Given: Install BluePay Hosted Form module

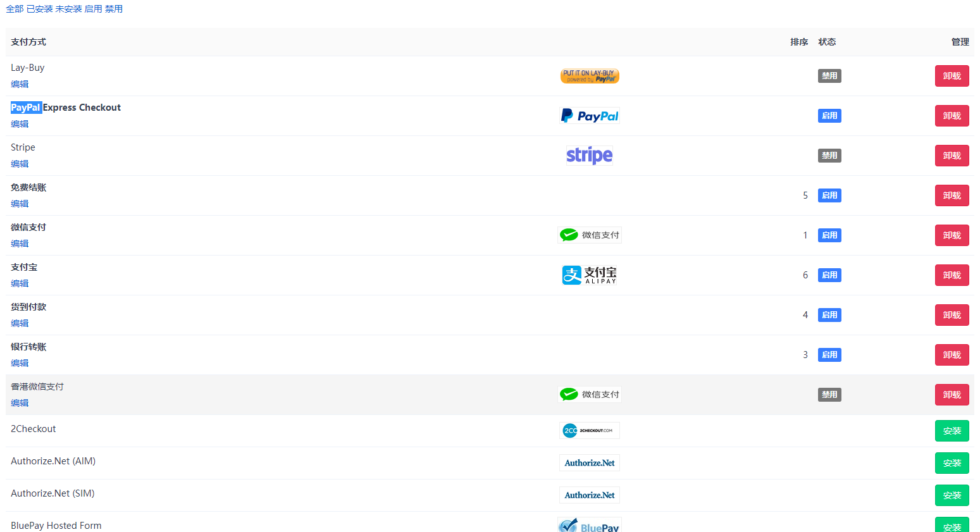Looking at the screenshot, I should click(952, 525).
